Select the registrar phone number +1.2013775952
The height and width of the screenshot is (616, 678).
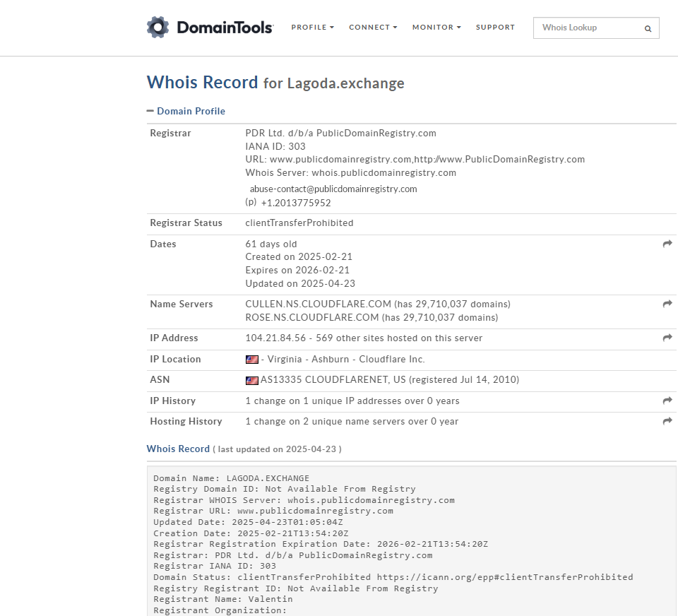click(x=296, y=203)
